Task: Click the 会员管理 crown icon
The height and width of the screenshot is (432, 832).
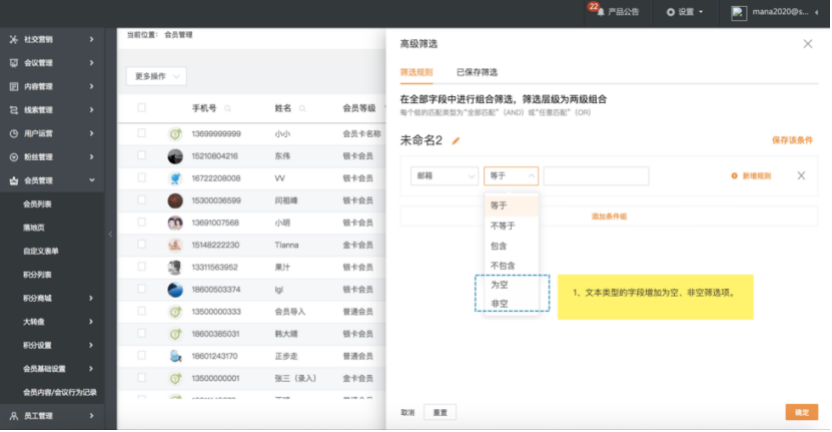Action: [14, 180]
